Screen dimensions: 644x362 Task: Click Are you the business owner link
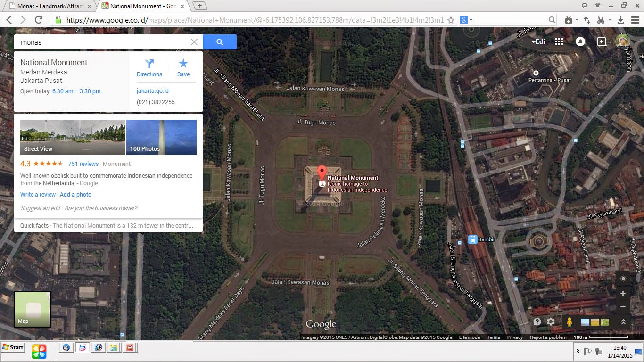click(x=101, y=208)
